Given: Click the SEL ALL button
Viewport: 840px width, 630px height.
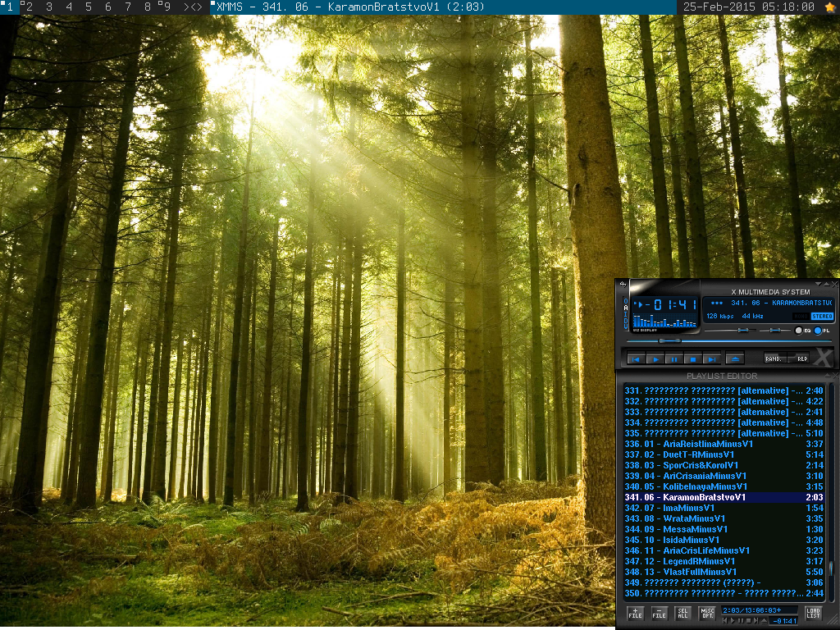Looking at the screenshot, I should tap(682, 614).
